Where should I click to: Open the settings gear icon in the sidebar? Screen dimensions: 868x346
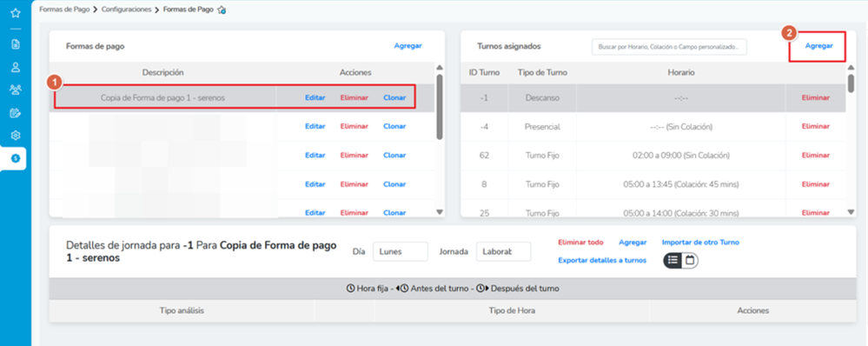[16, 135]
